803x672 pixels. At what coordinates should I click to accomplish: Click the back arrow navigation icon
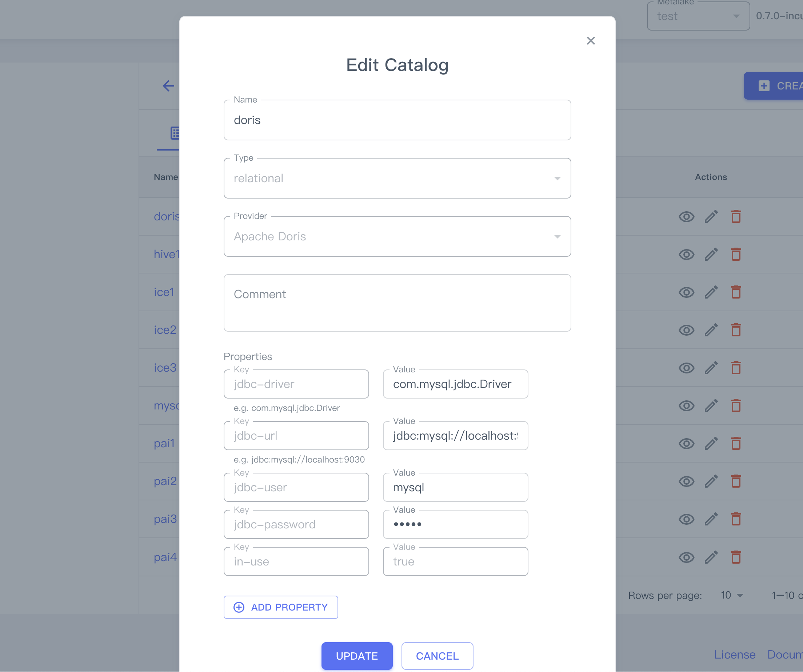(169, 85)
